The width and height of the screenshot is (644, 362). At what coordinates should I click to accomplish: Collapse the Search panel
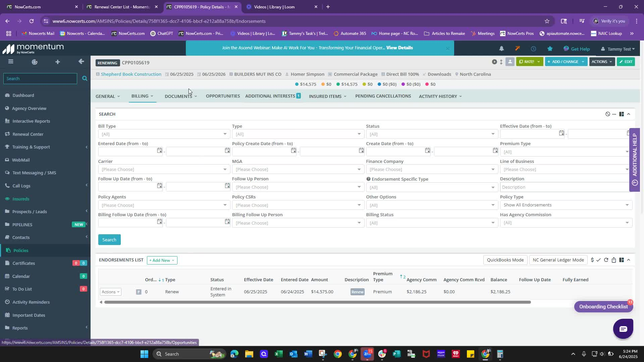coord(629,114)
